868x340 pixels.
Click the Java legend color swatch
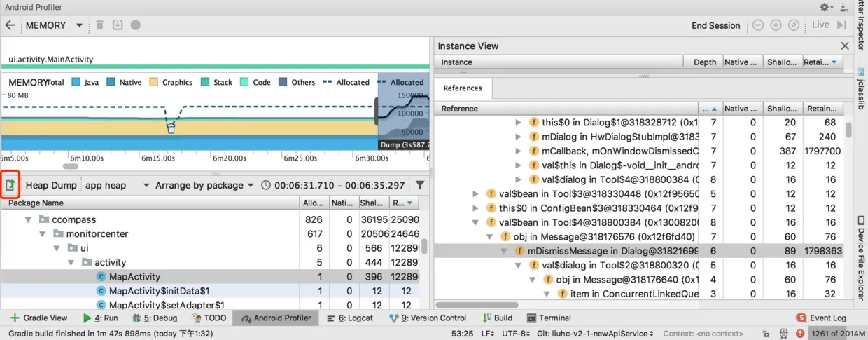[76, 82]
